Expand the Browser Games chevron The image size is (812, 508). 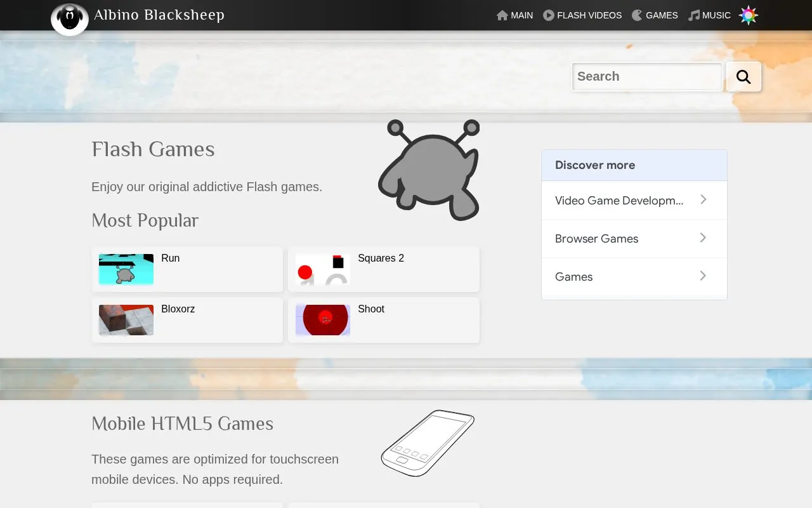pos(703,237)
